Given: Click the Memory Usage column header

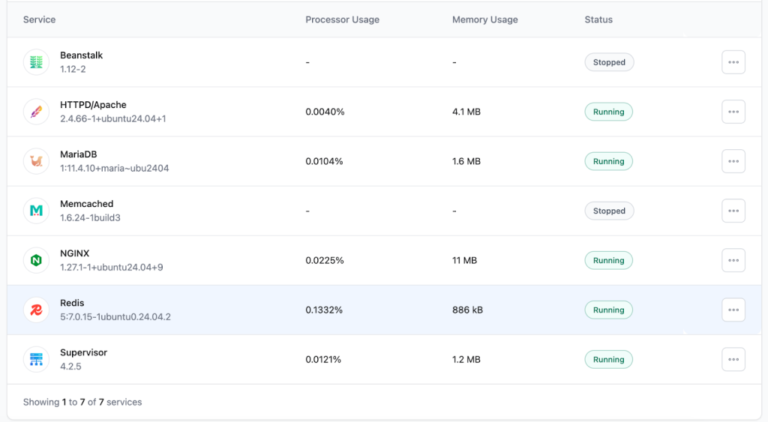Looking at the screenshot, I should tap(485, 20).
